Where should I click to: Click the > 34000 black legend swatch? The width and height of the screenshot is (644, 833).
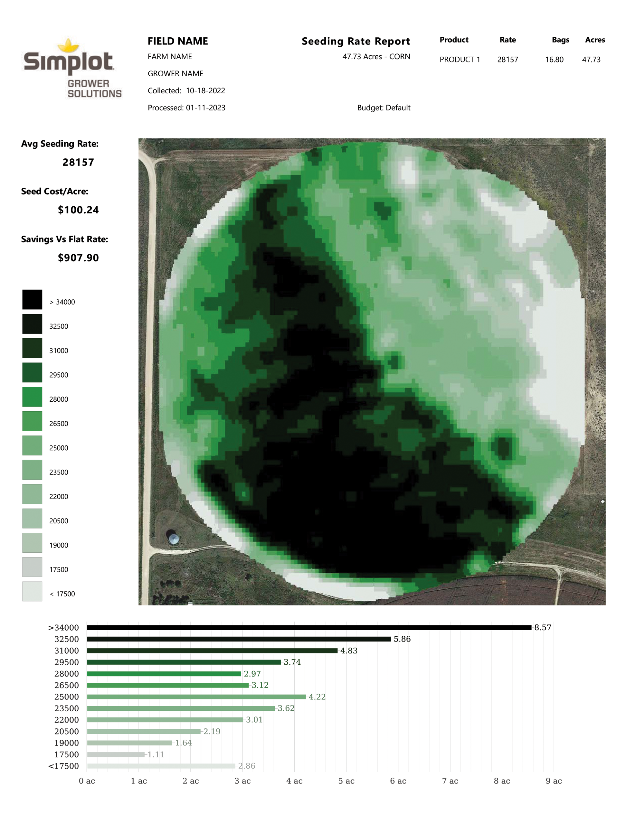pyautogui.click(x=32, y=299)
